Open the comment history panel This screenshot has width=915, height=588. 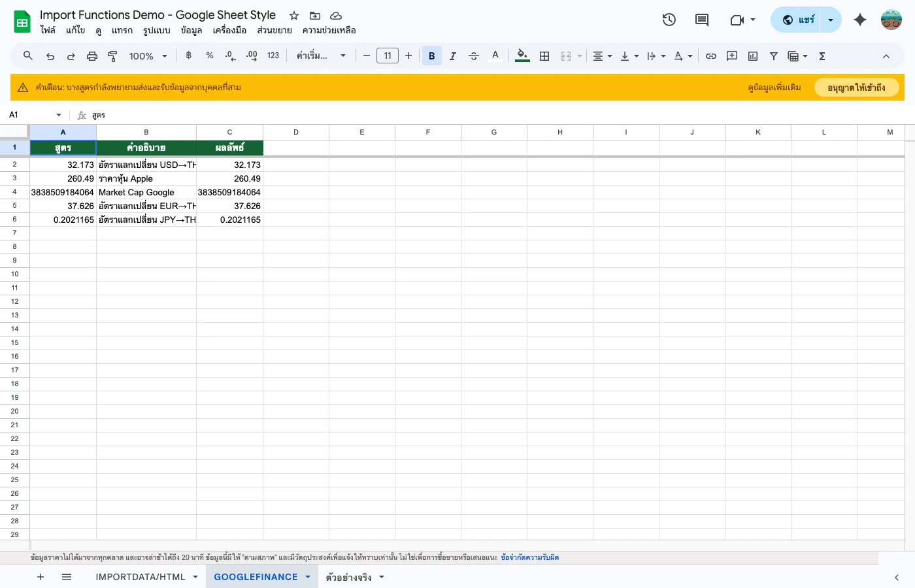click(x=702, y=20)
